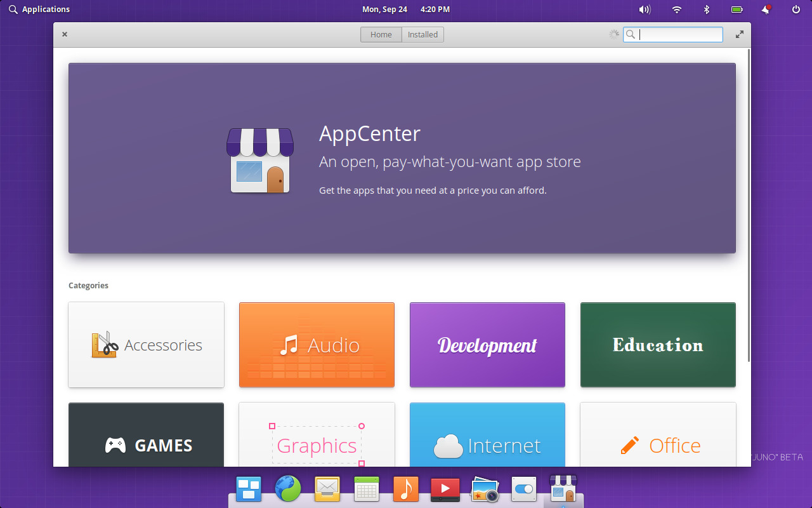Switch to the Installed tab
The width and height of the screenshot is (812, 508).
[x=422, y=35]
